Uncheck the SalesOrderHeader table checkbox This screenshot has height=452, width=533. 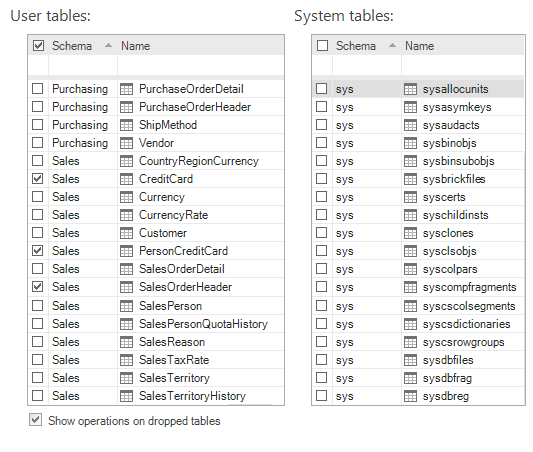[x=37, y=287]
